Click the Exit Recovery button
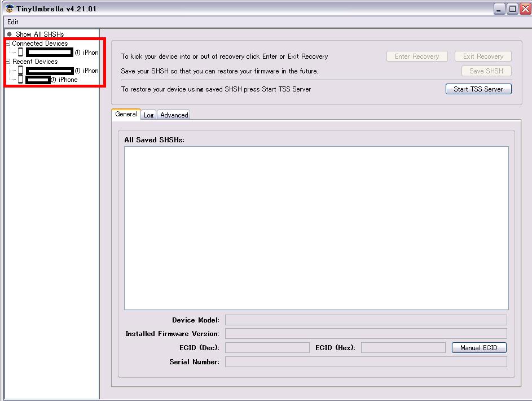The image size is (532, 401). [x=483, y=56]
